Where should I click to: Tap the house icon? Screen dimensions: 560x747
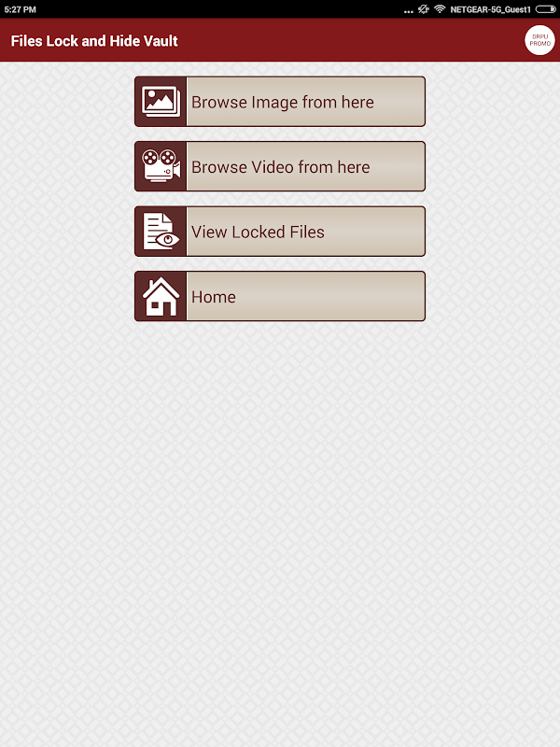[161, 296]
